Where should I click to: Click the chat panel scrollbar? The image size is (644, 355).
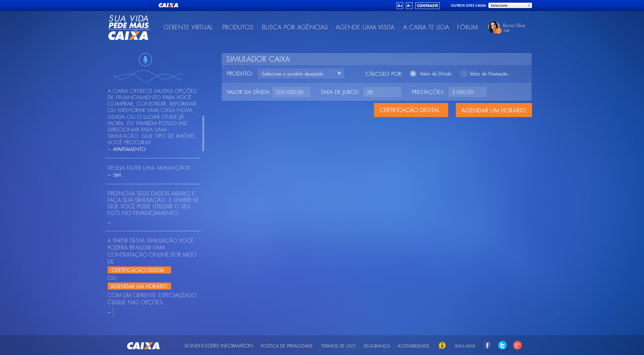203,133
